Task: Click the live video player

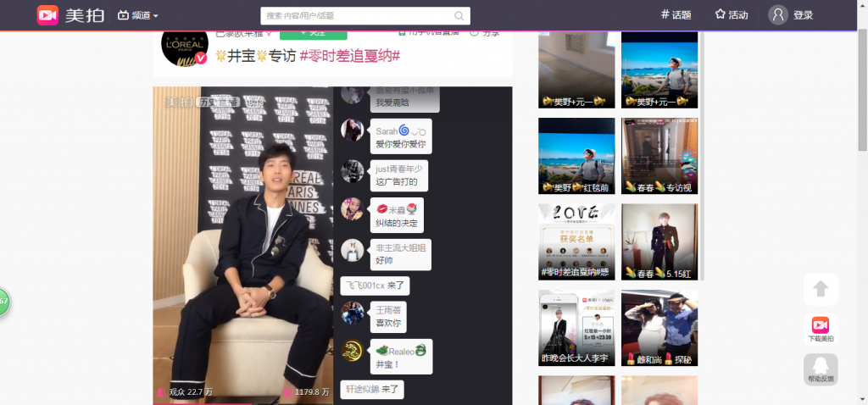Action: coord(243,245)
